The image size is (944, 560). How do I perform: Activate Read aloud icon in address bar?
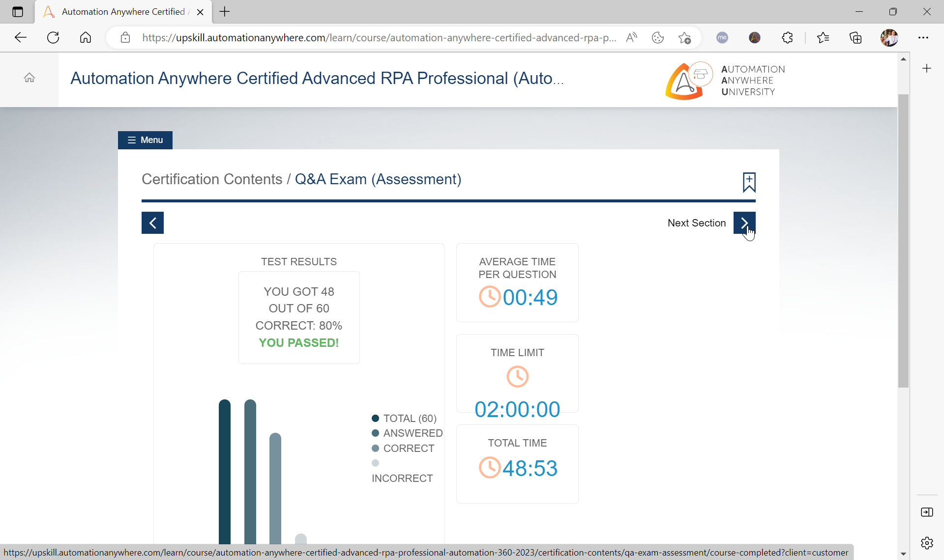[x=632, y=37]
